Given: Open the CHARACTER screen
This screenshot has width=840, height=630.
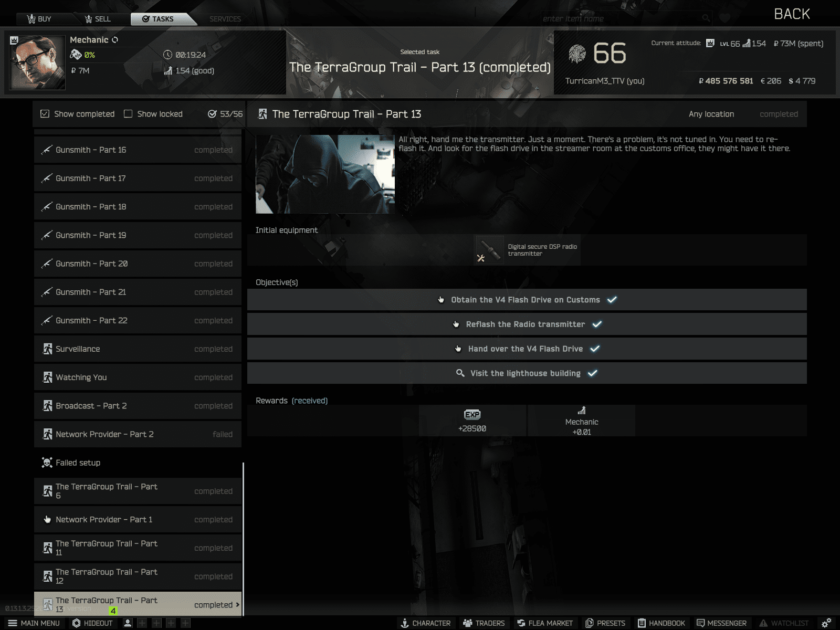Looking at the screenshot, I should [x=426, y=623].
